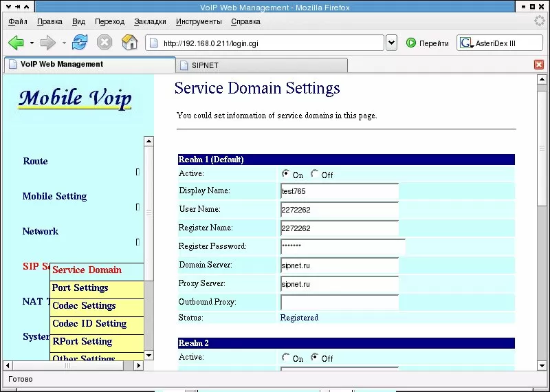This screenshot has width=550, height=392.
Task: Click the green Перейти go icon
Action: (x=410, y=43)
